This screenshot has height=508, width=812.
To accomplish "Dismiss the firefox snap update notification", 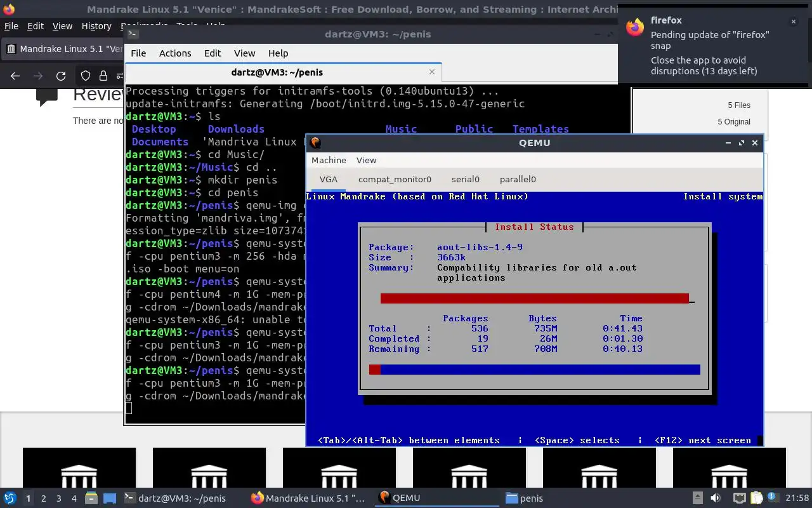I will point(793,22).
